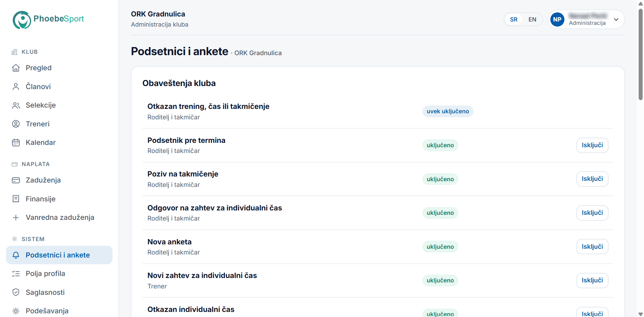The width and height of the screenshot is (644, 317).
Task: Click the Finansije receipt icon
Action: [16, 199]
